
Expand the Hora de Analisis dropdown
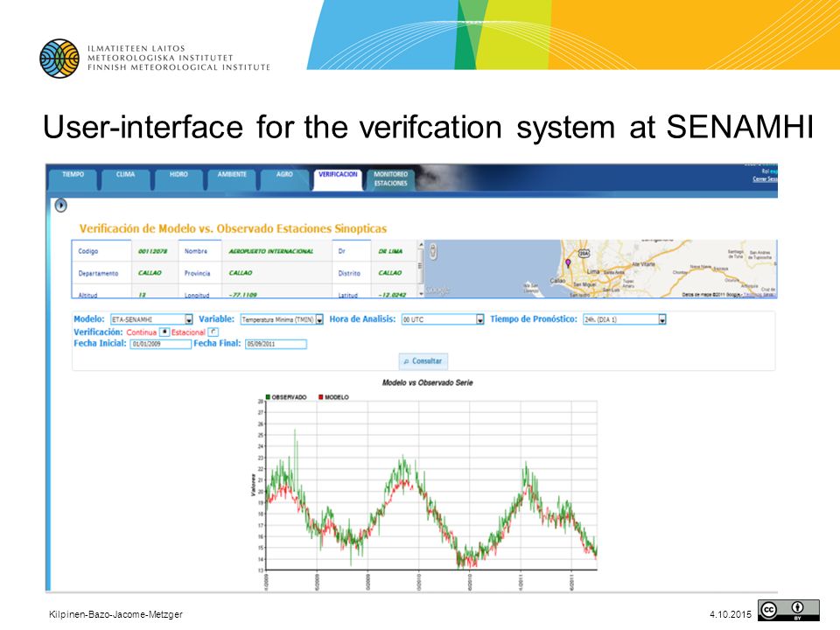click(443, 319)
